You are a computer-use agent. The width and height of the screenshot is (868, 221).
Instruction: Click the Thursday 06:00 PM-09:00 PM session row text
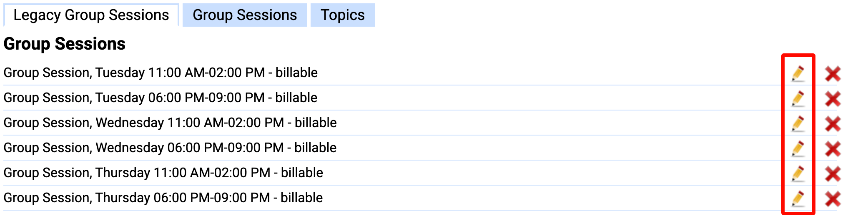click(x=163, y=198)
